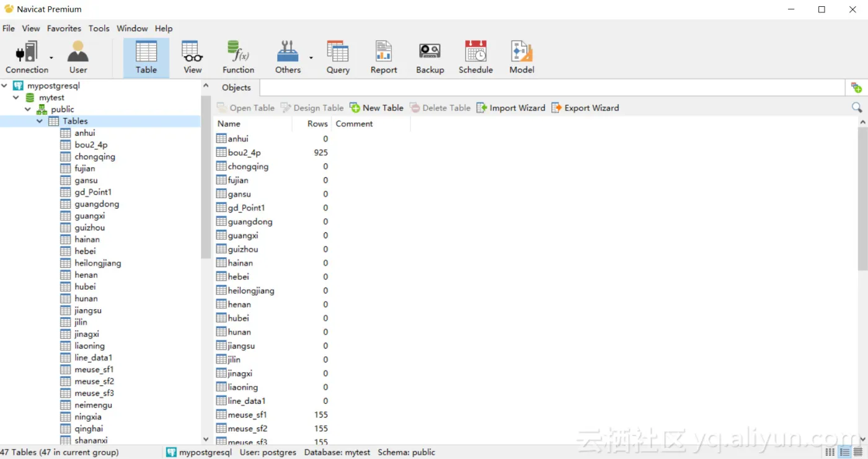
Task: Open the Favorites menu
Action: [x=64, y=28]
